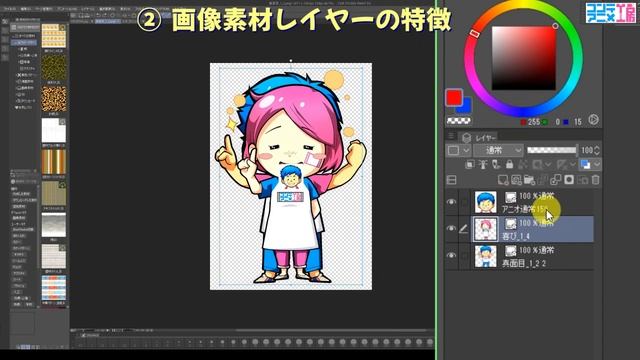Viewport: 640px width, 360px height.
Task: Toggle two-pane layer view icon
Action: [451, 180]
